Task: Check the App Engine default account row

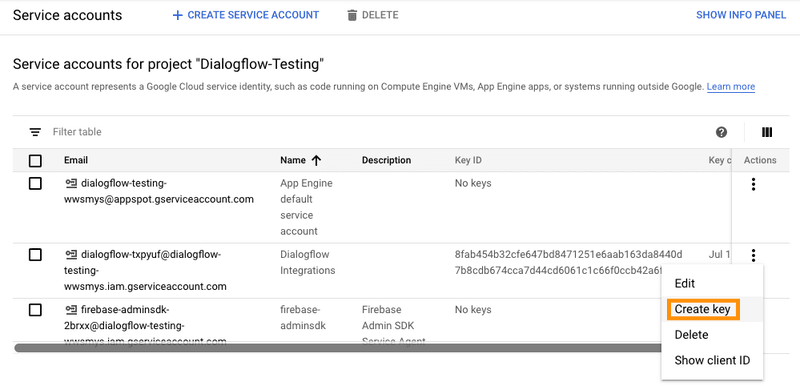Action: coord(35,184)
